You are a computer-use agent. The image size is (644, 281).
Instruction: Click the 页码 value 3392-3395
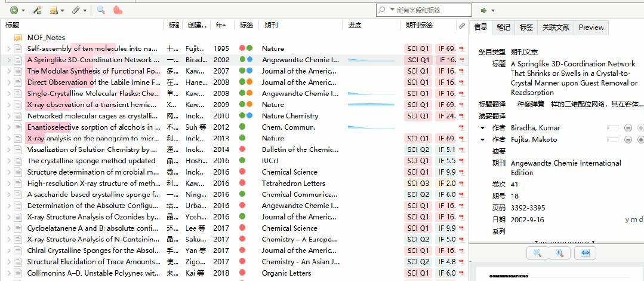(x=528, y=208)
